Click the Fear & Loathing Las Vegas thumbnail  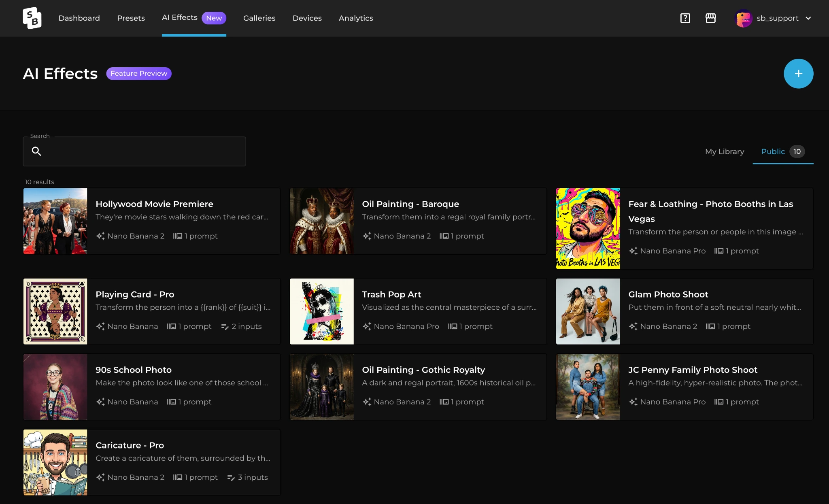point(588,228)
